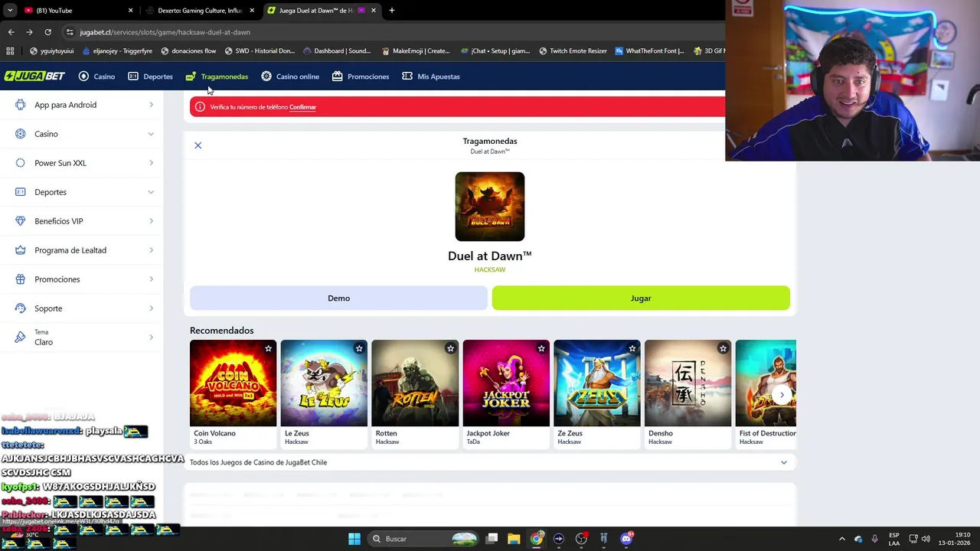Viewport: 980px width, 551px height.
Task: Favorite the Le Zeus game star
Action: (359, 348)
